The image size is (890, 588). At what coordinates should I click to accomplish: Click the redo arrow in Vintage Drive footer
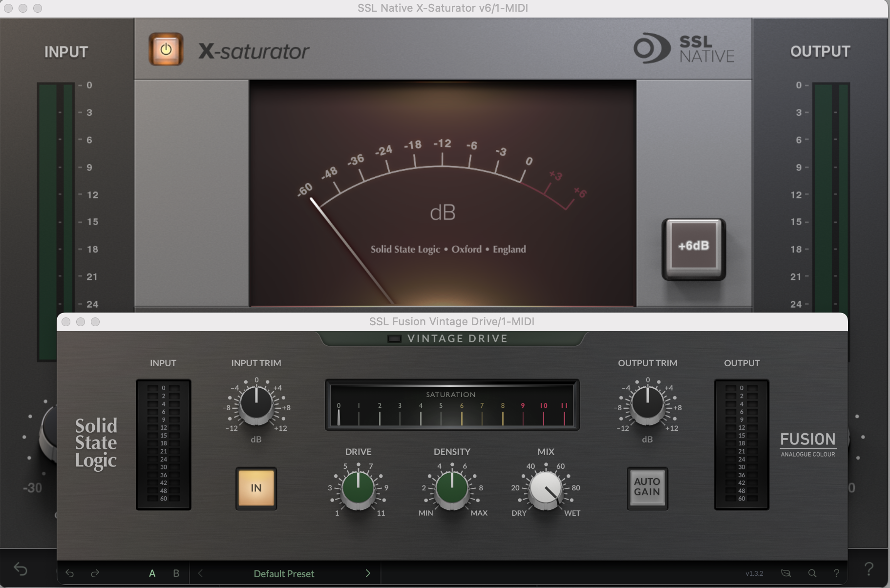click(x=96, y=573)
